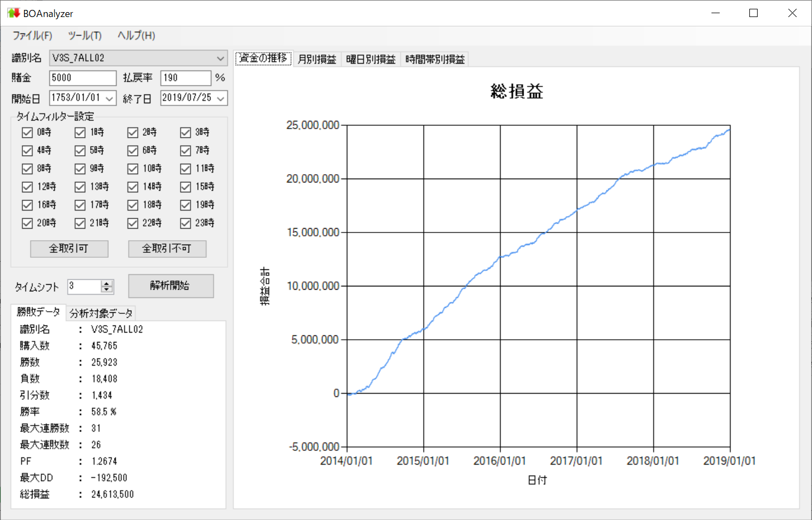
Task: Open the ツール(T) menu
Action: click(85, 36)
